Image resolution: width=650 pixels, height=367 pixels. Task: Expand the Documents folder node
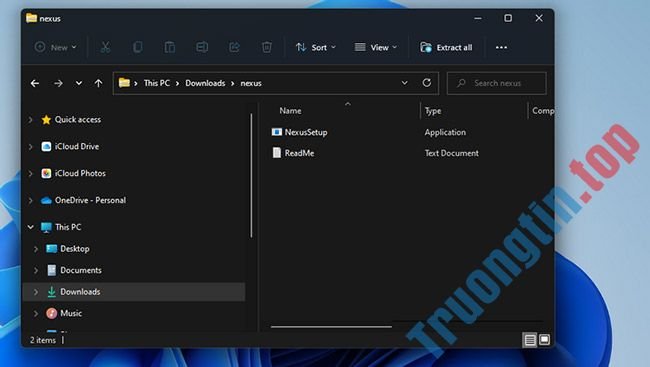(36, 270)
